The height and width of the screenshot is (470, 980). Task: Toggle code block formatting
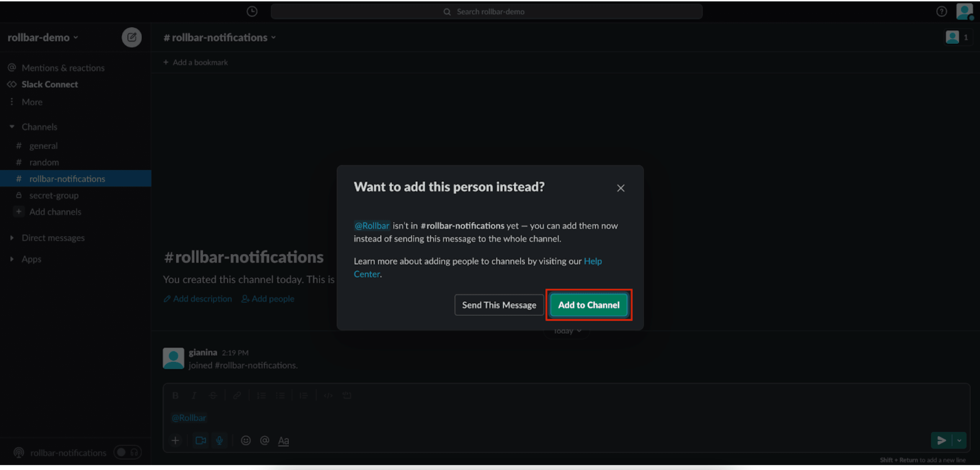pos(347,395)
